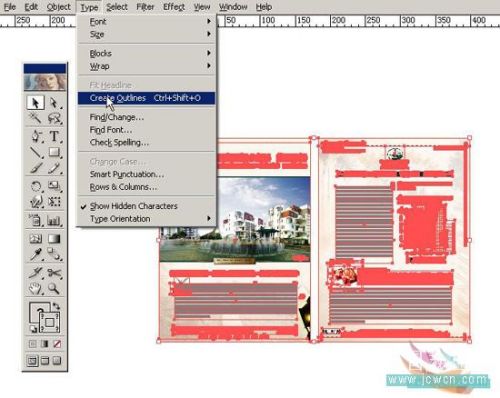Swap fill and stroke arrows icon
Viewport: 500px width, 398px height.
tap(57, 306)
